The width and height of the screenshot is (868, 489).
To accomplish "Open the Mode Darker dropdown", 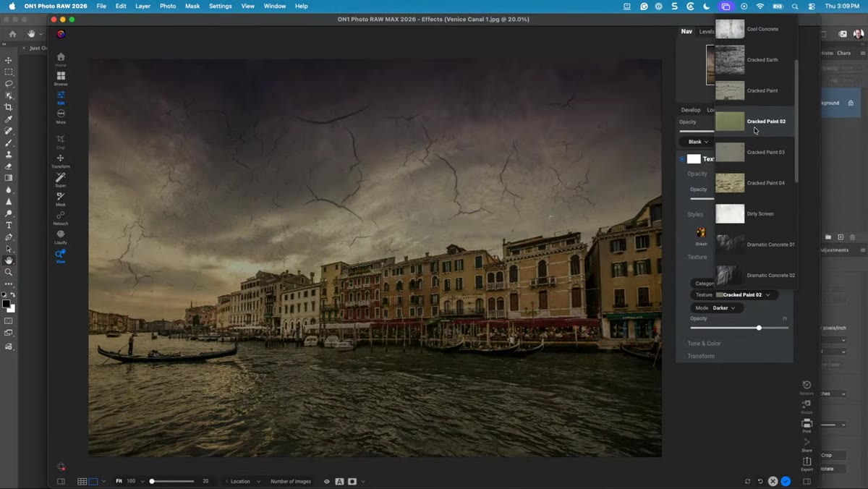I will (x=718, y=308).
